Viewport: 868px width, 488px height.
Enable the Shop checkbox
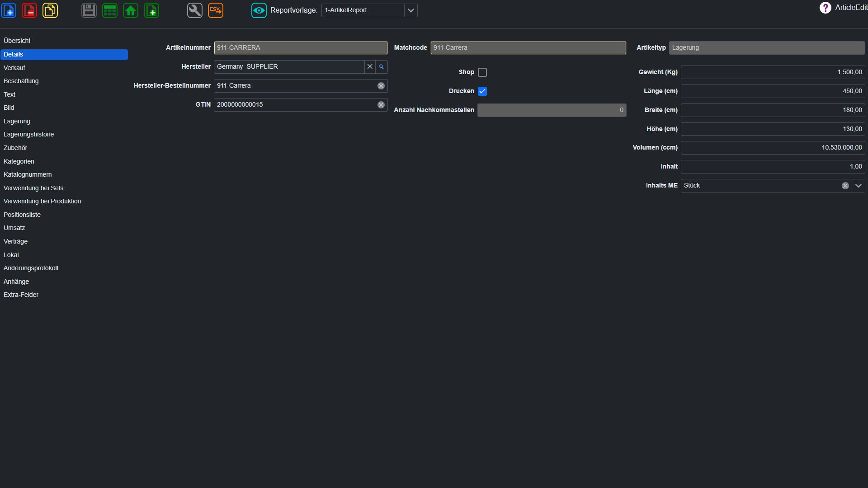[x=482, y=72]
